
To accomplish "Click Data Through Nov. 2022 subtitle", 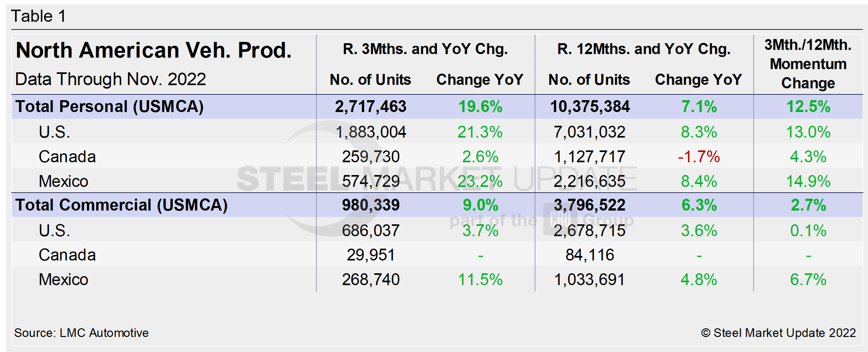I will click(111, 79).
